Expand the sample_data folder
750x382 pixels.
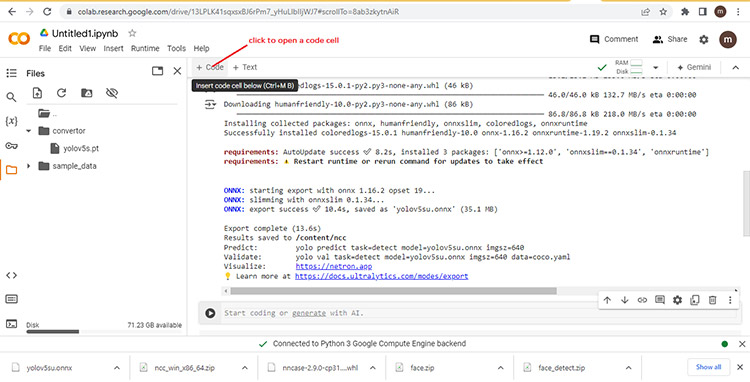coord(28,166)
